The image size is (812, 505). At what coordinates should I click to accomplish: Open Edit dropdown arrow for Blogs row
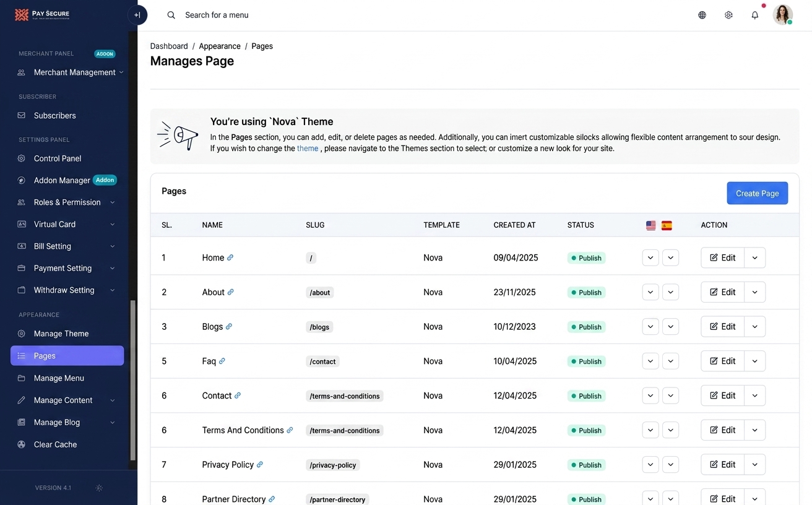[755, 326]
